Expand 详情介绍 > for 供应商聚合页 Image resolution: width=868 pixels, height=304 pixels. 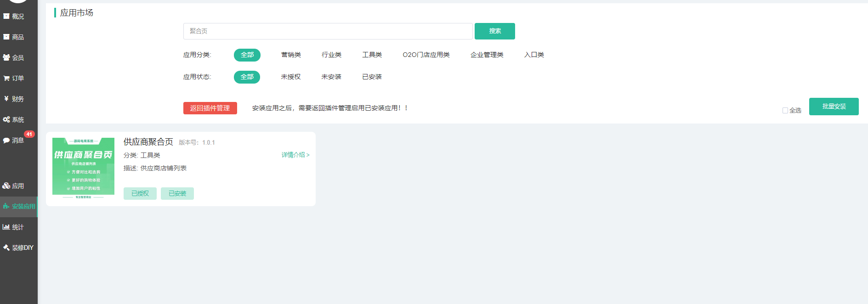[295, 155]
